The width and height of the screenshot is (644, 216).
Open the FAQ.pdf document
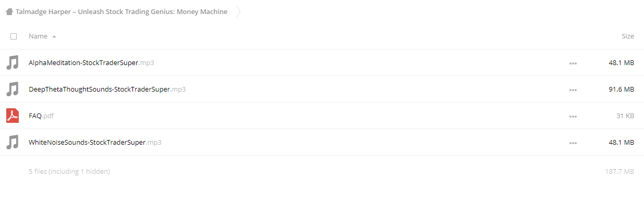pos(41,116)
